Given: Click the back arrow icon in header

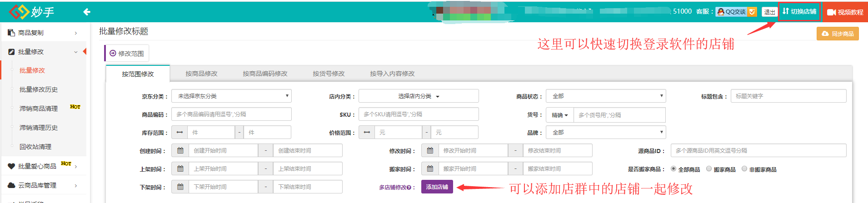Looking at the screenshot, I should [87, 12].
